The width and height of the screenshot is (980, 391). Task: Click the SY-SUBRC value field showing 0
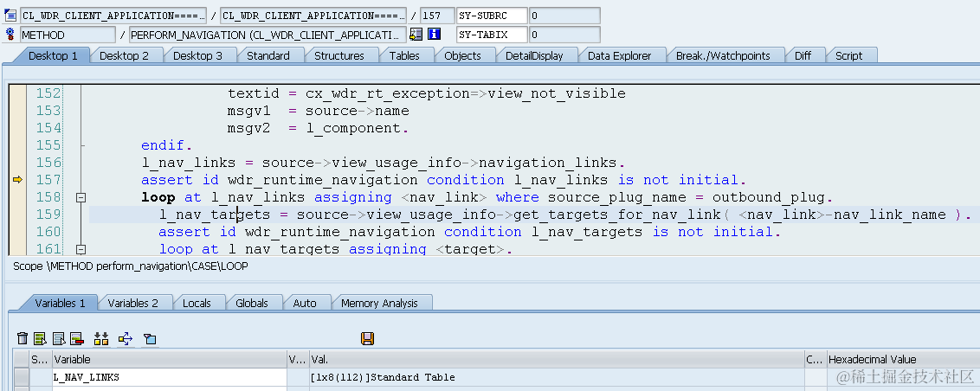click(564, 16)
